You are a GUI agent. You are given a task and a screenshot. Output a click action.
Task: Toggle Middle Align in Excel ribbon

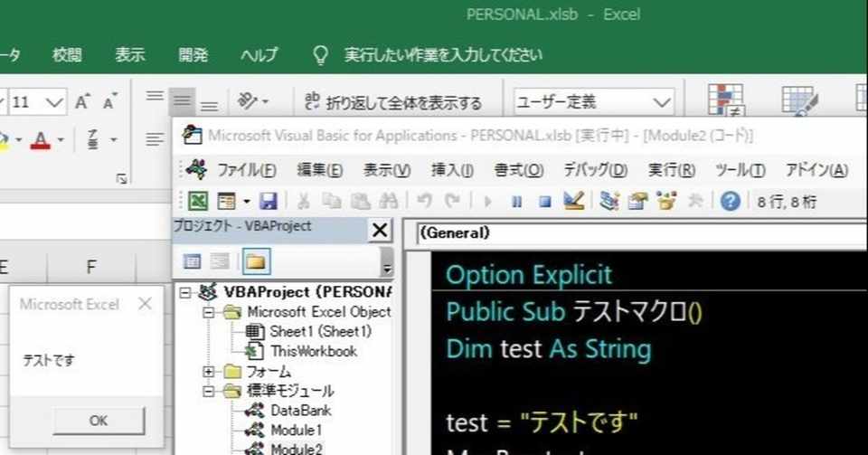[x=182, y=100]
